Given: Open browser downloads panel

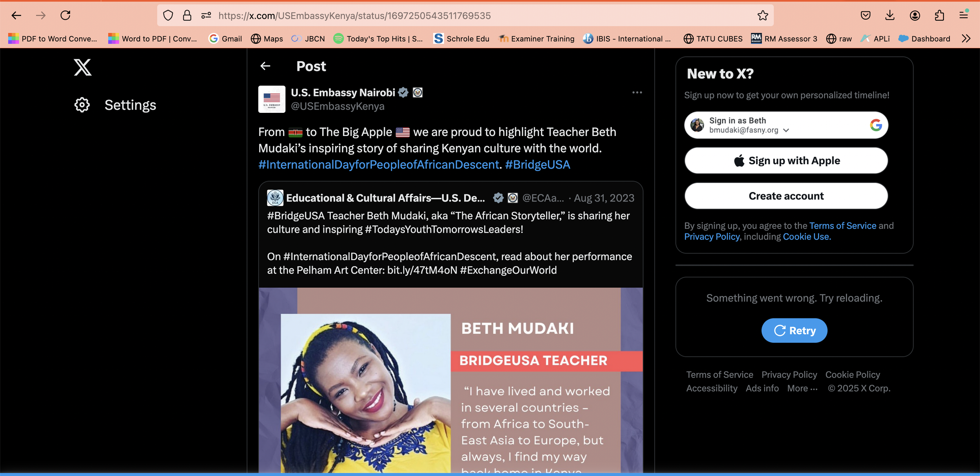Looking at the screenshot, I should click(890, 16).
